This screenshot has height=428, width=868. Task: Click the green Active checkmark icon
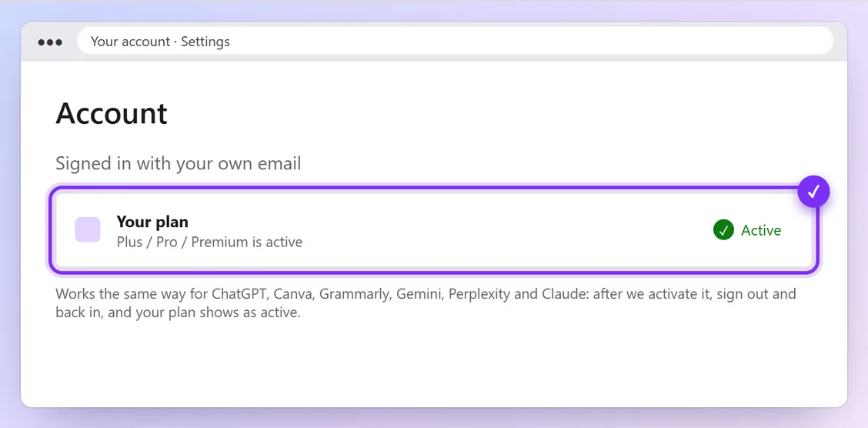point(723,229)
